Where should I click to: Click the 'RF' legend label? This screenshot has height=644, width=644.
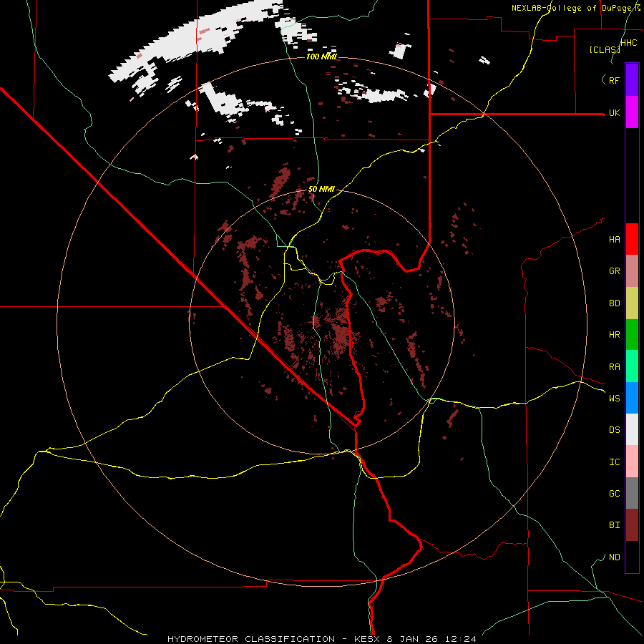point(614,80)
